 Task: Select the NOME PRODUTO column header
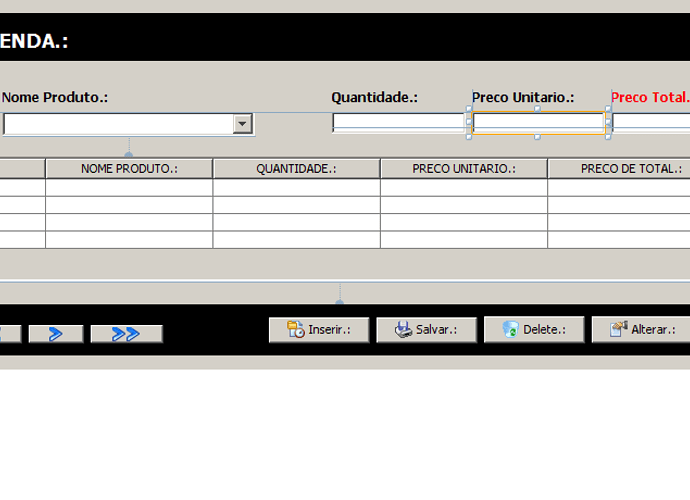click(x=129, y=169)
